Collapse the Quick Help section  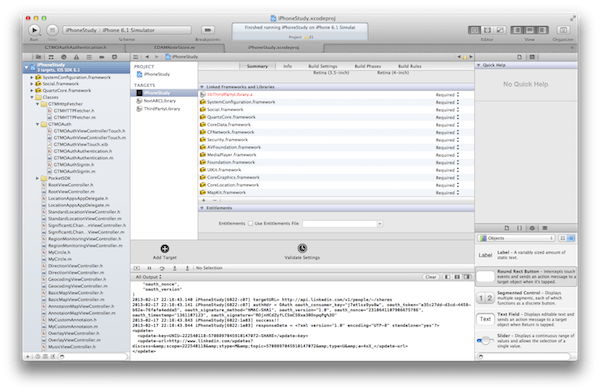point(478,65)
